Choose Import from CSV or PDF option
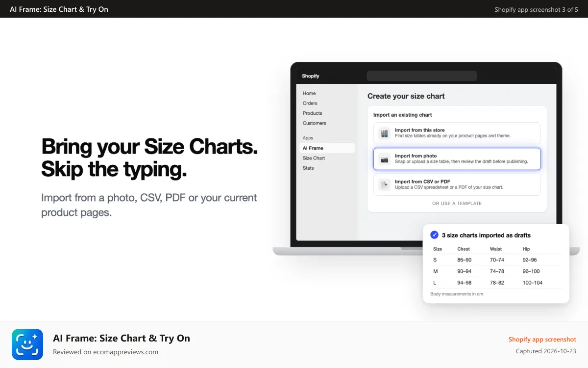The width and height of the screenshot is (588, 368). tap(457, 184)
